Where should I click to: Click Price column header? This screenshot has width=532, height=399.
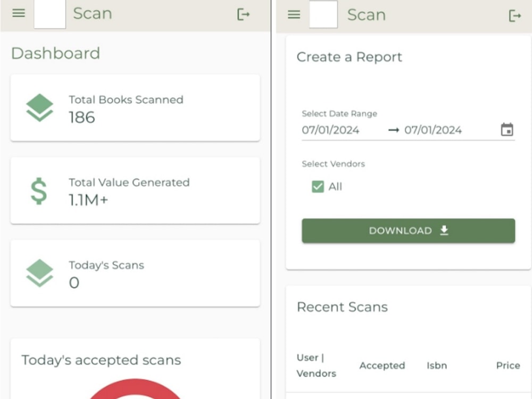point(508,365)
